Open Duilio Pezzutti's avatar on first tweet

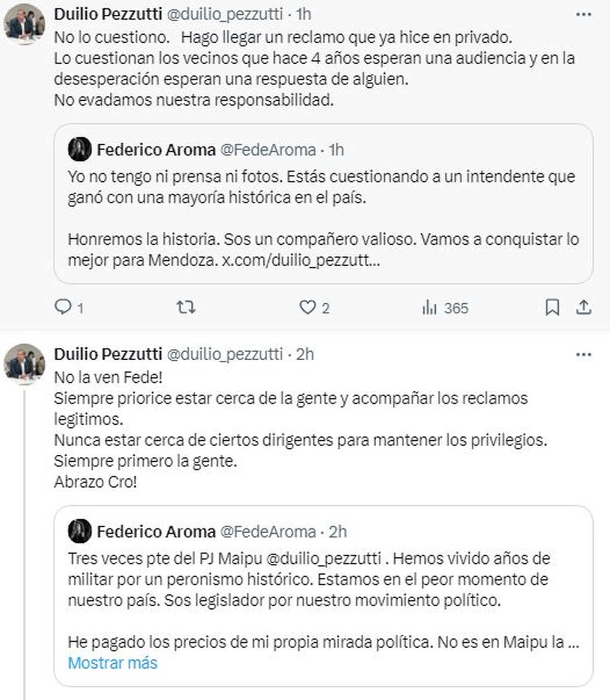(x=24, y=23)
